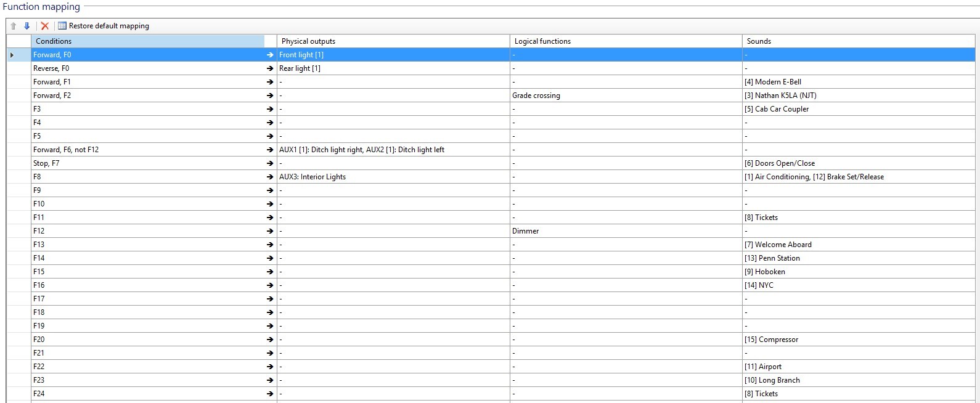The image size is (980, 403).
Task: Click the arrow icon in the F8 row
Action: (269, 177)
